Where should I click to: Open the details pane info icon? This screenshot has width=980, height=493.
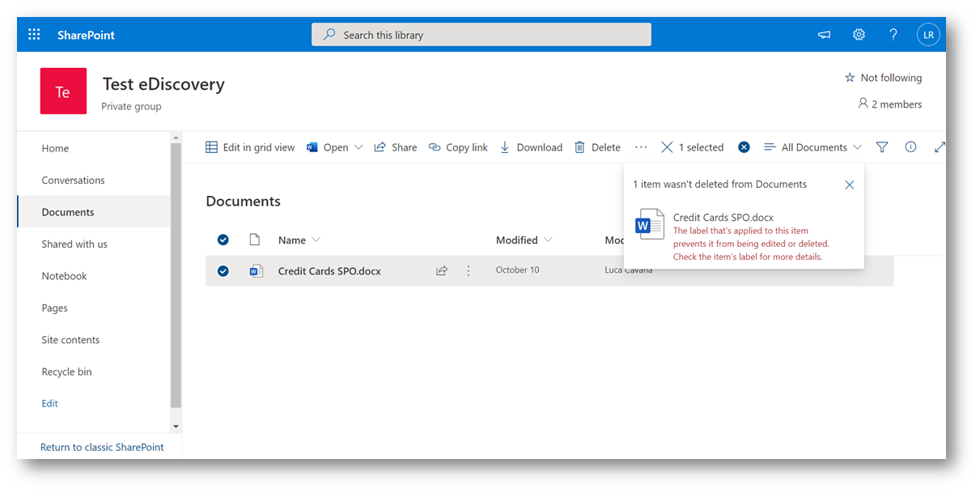click(910, 147)
